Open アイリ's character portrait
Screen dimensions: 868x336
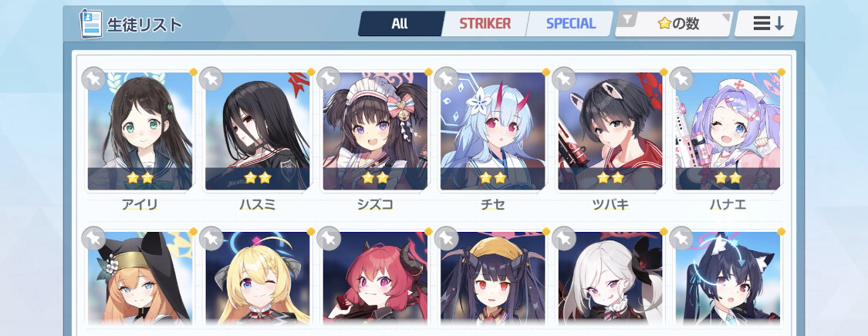click(x=140, y=131)
